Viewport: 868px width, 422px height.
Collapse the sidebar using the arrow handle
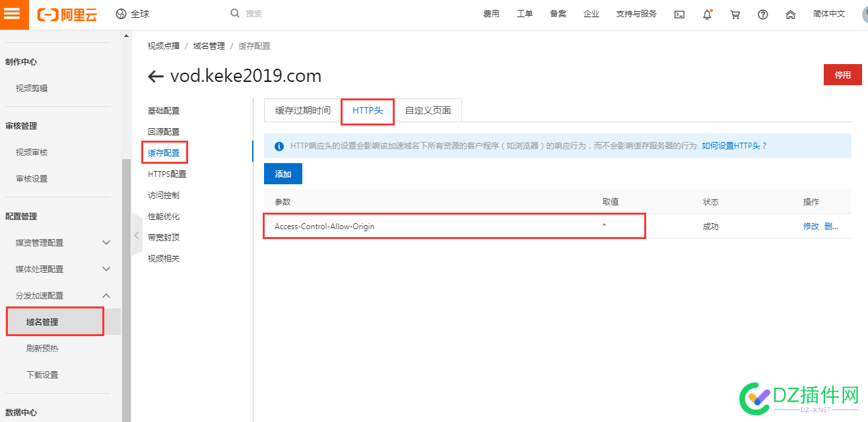pos(137,234)
